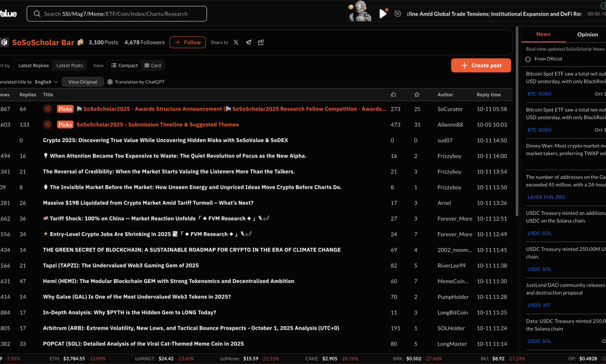Viewport: 606px width, 364px height.
Task: Click Picks badge on Submission Timeline post
Action: tap(65, 124)
